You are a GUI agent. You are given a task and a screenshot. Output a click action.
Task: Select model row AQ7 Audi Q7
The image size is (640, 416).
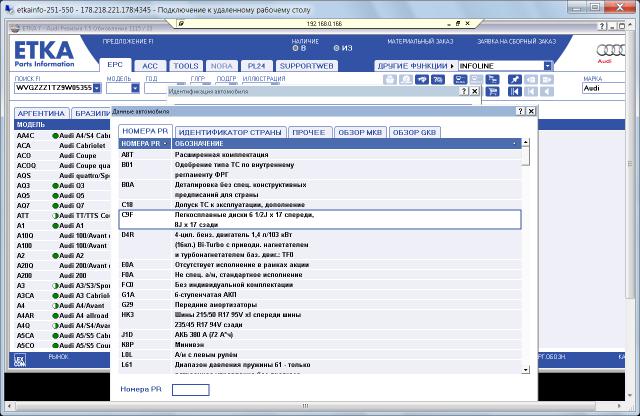point(62,205)
